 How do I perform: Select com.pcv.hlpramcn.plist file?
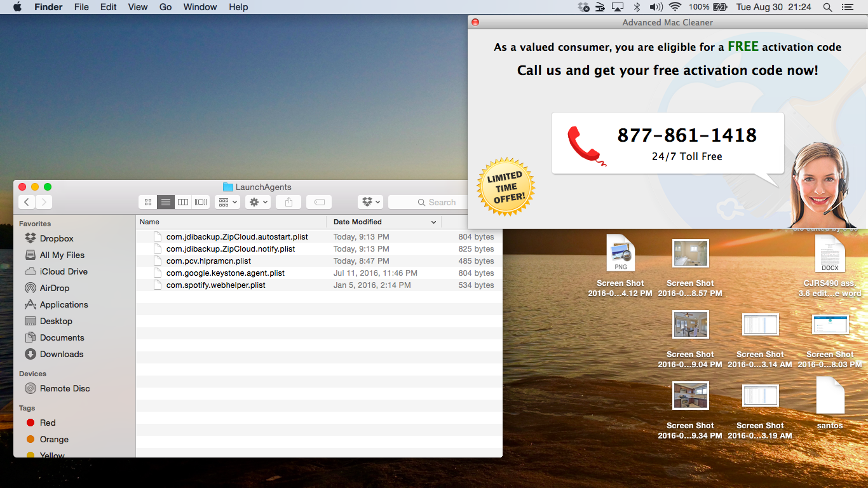tap(208, 261)
